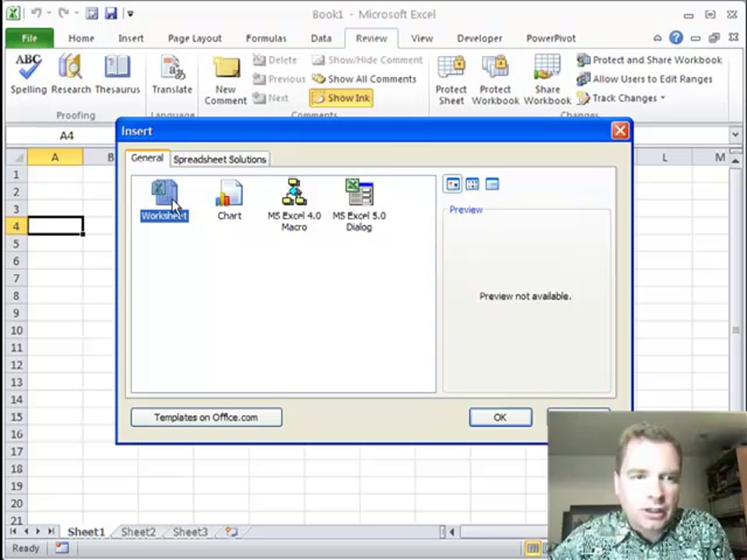
Task: Select the General tab in Insert dialog
Action: click(147, 158)
